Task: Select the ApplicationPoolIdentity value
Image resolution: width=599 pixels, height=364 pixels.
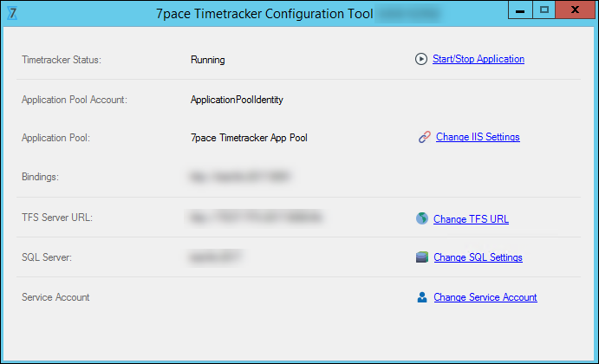Action: tap(237, 100)
